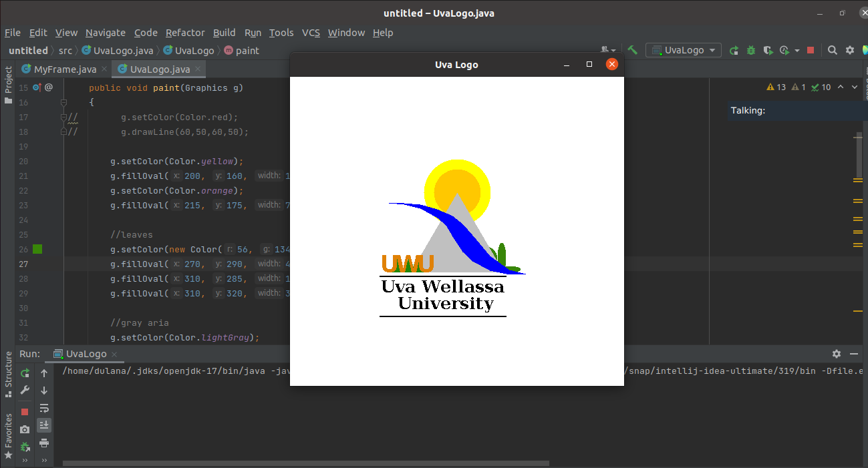Close the UvaLogo tab in the Run panel
The height and width of the screenshot is (468, 868).
click(114, 355)
